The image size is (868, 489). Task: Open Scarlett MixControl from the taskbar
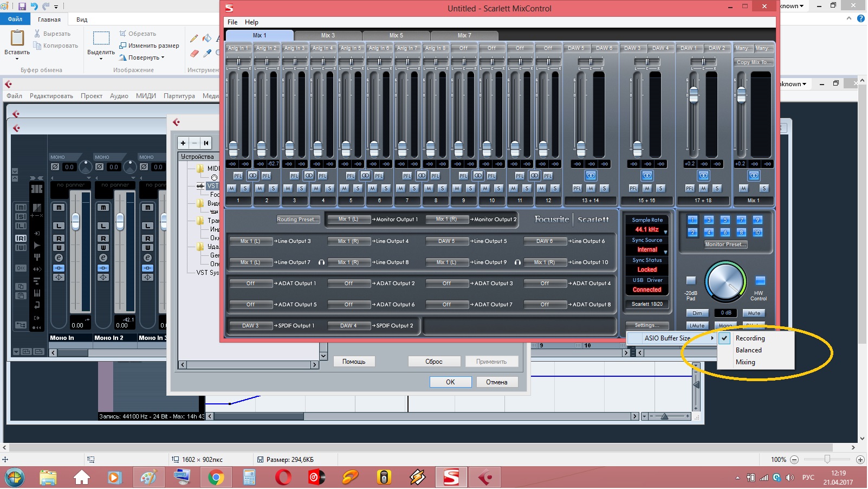coord(451,478)
